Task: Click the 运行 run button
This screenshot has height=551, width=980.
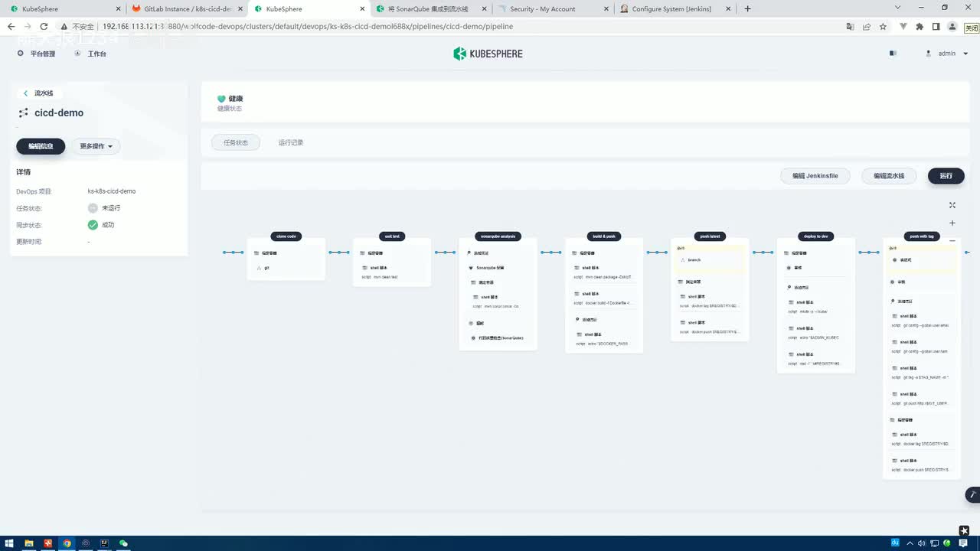Action: 946,176
